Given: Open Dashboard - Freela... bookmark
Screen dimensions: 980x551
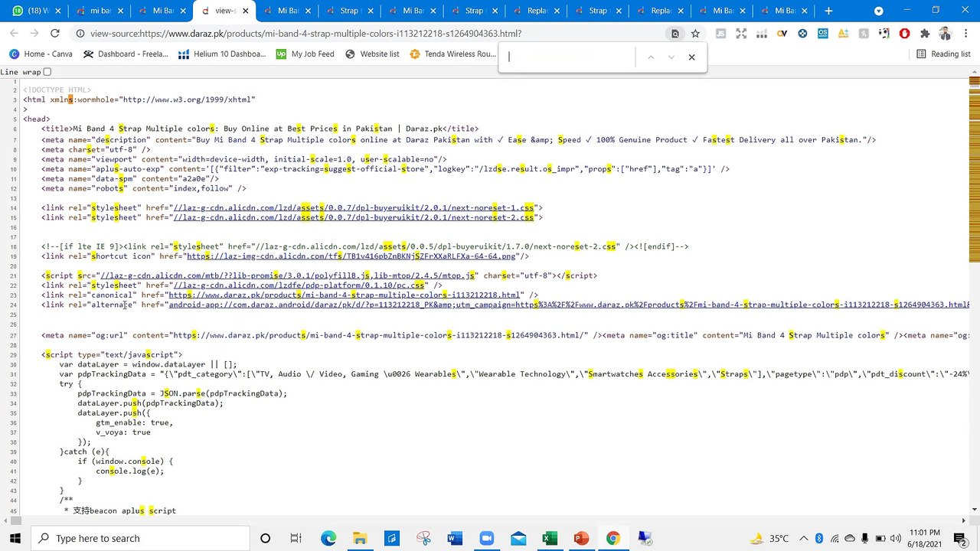Looking at the screenshot, I should point(126,54).
